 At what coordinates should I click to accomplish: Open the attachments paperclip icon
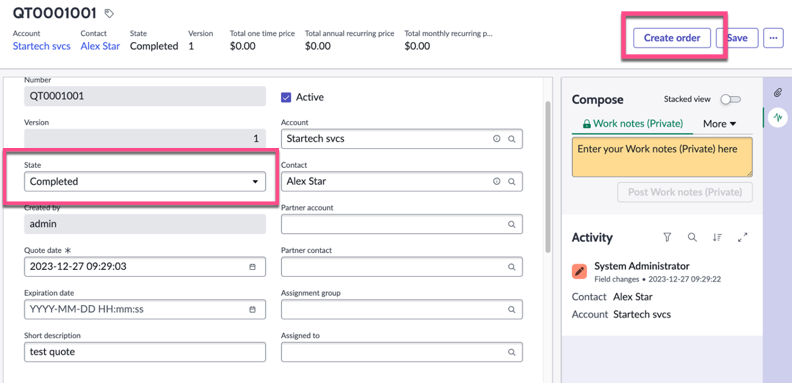778,92
